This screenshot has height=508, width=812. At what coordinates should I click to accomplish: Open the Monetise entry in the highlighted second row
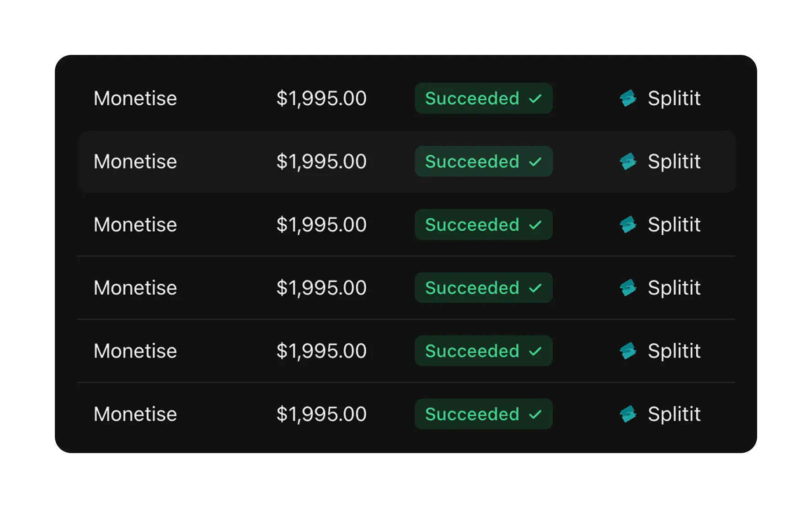pyautogui.click(x=135, y=162)
